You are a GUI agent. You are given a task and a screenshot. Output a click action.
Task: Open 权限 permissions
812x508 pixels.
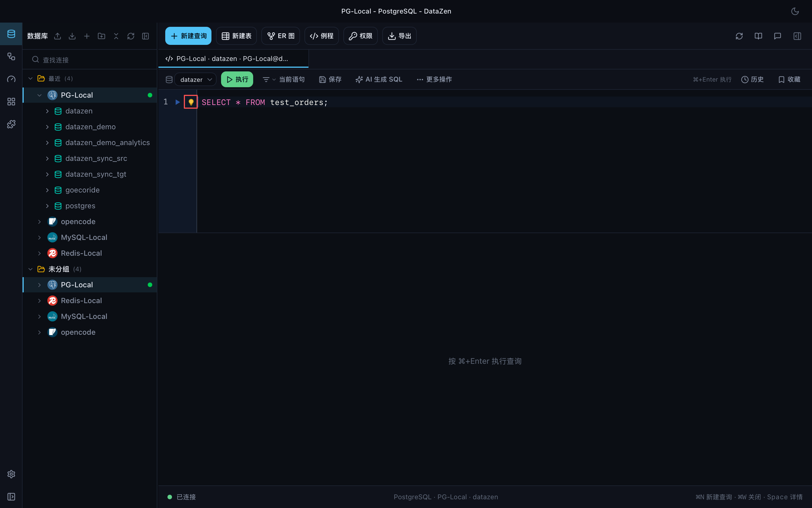(x=360, y=36)
